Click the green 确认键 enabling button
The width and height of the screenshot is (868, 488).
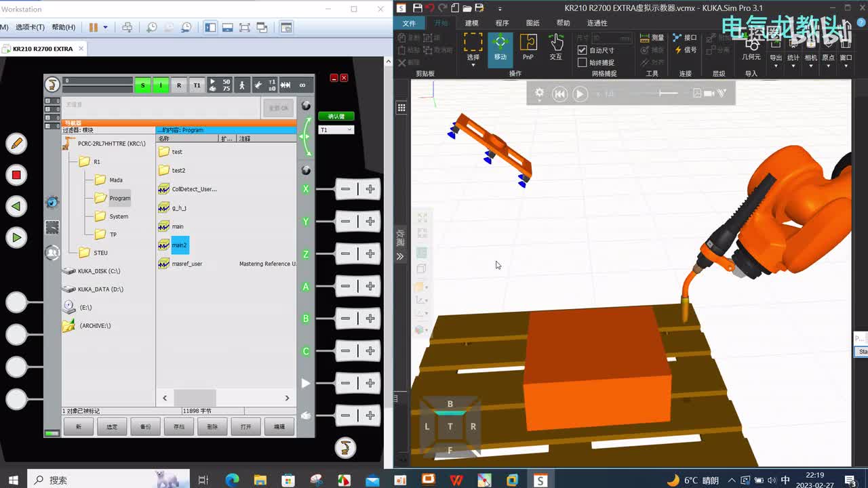coord(336,117)
